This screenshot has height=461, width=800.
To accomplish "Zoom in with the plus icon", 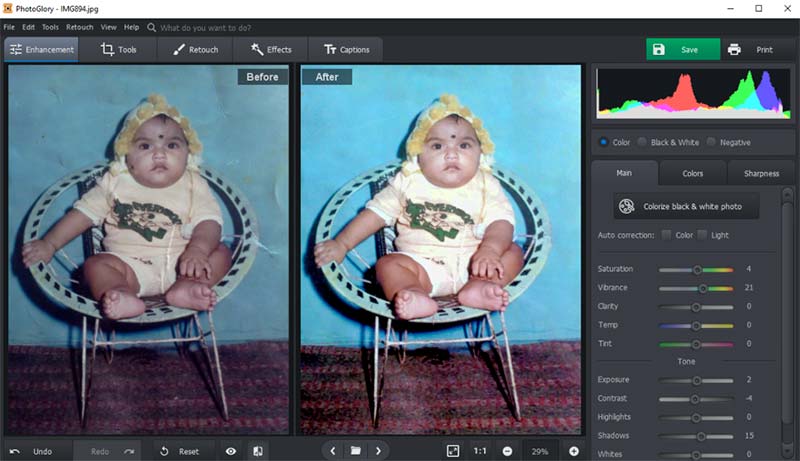I will [574, 451].
